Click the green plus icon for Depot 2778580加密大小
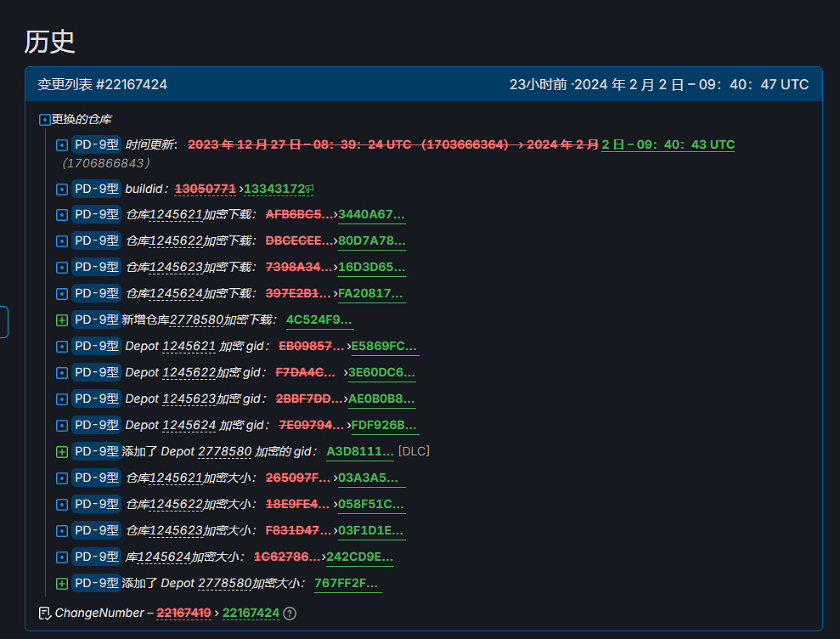The width and height of the screenshot is (840, 639). pos(61,584)
